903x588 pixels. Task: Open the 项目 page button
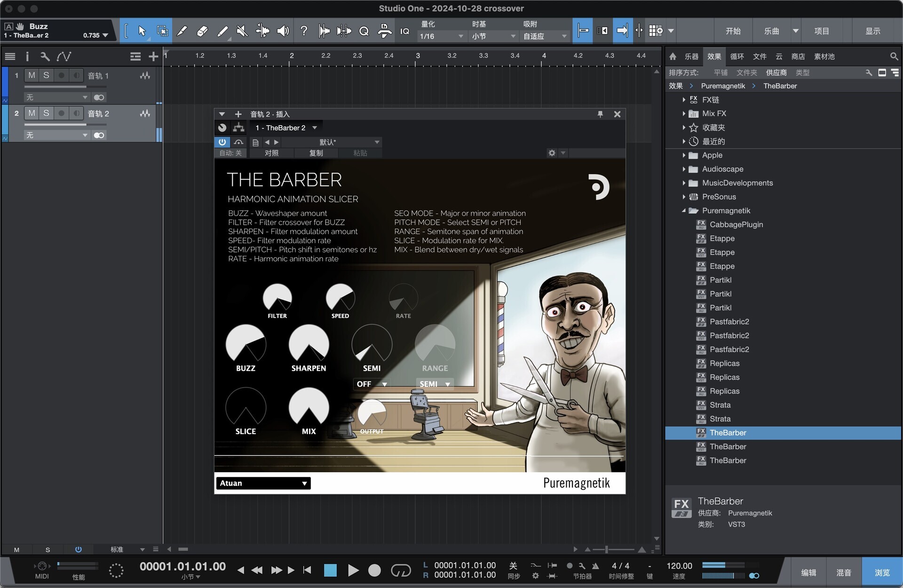pyautogui.click(x=822, y=31)
